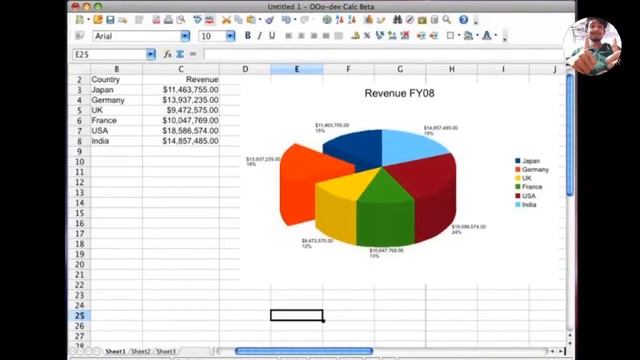Click the Paste clipboard icon

coord(251,20)
